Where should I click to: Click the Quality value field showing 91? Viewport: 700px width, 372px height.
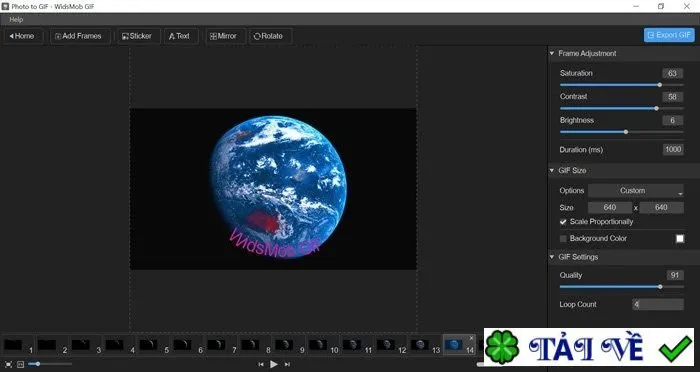pos(675,276)
